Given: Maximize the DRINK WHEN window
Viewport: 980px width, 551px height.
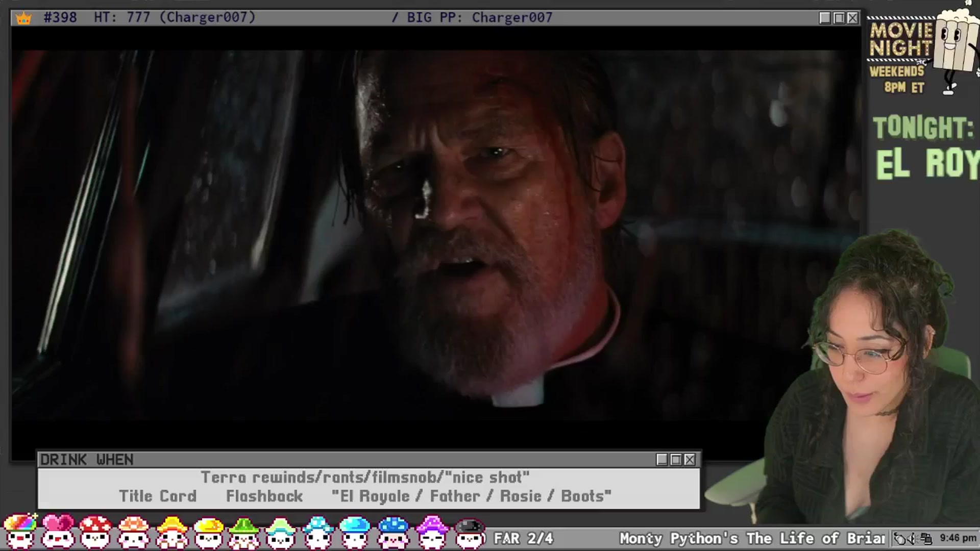Looking at the screenshot, I should (x=676, y=460).
